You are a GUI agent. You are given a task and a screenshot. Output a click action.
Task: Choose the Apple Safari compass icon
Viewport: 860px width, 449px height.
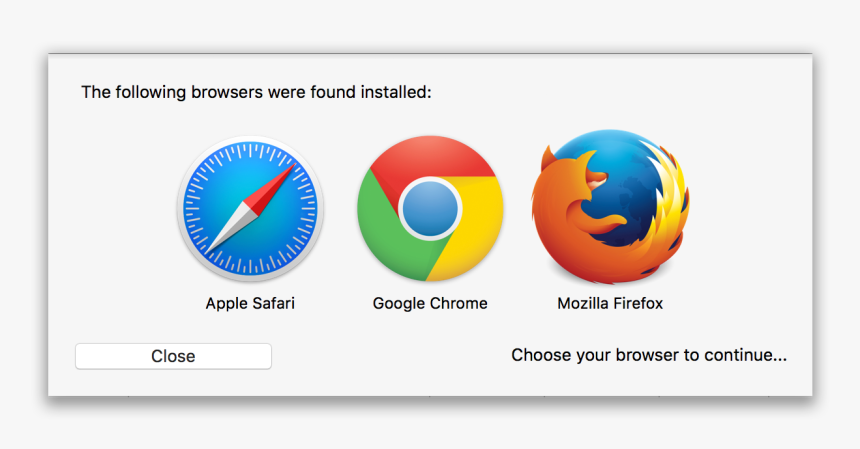click(x=250, y=209)
